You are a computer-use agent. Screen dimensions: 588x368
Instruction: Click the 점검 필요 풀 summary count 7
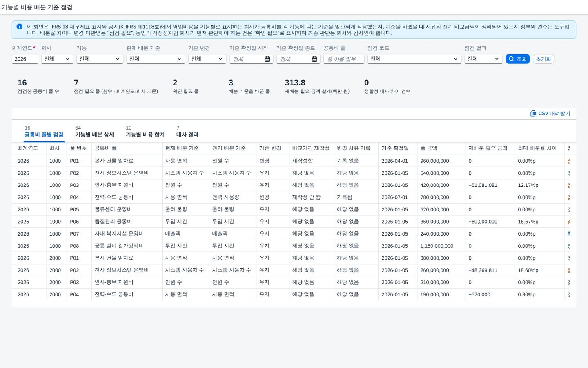pyautogui.click(x=76, y=83)
